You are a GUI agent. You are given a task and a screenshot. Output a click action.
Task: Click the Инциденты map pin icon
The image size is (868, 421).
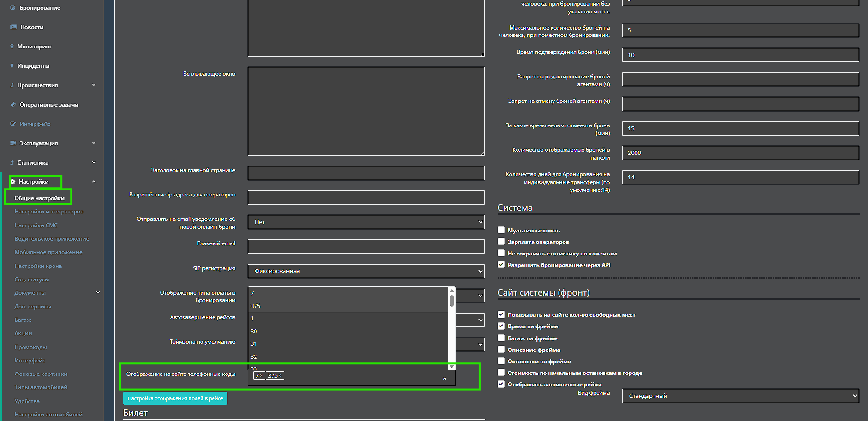point(12,66)
